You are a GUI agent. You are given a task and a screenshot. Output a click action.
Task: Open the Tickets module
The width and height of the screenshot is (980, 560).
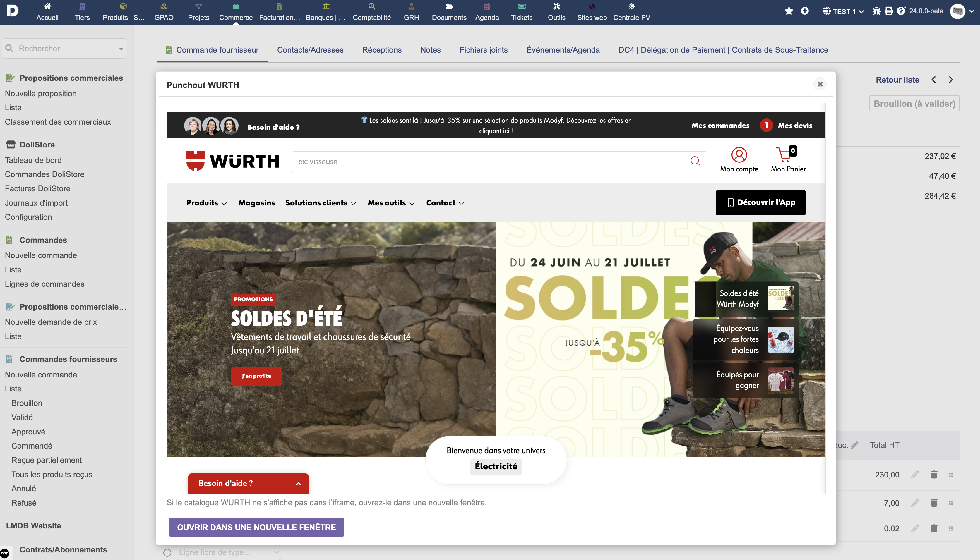click(522, 12)
